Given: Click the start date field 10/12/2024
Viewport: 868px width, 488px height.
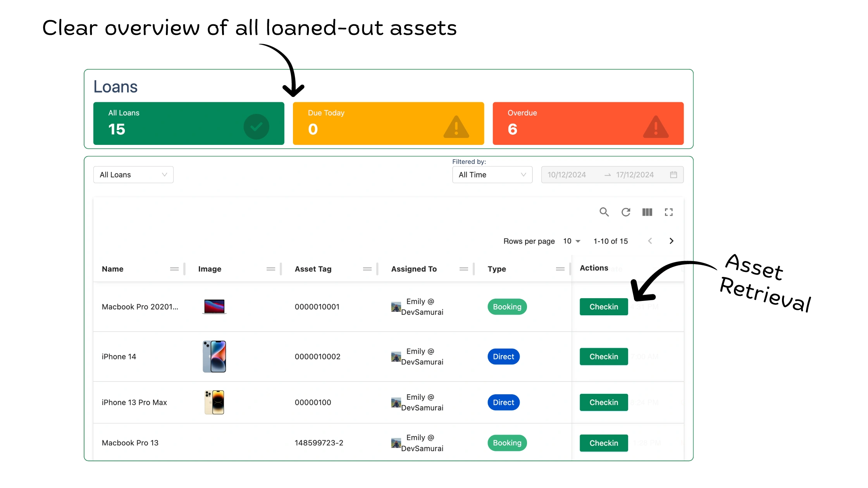Looking at the screenshot, I should 567,175.
